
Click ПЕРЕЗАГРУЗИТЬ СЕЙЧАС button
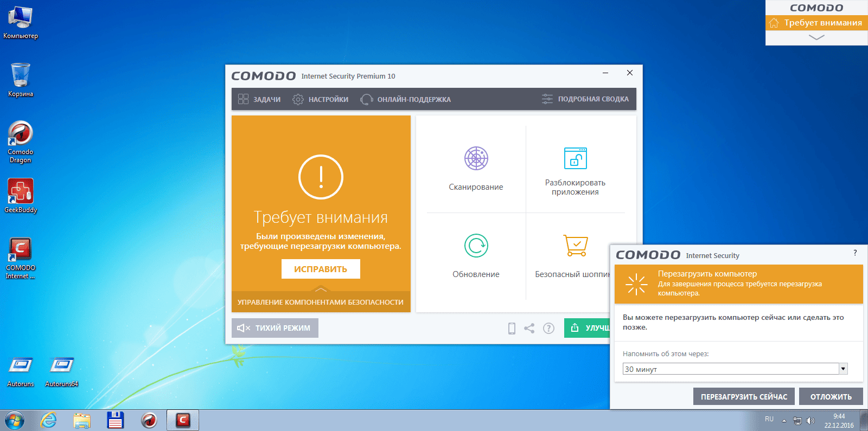(744, 397)
